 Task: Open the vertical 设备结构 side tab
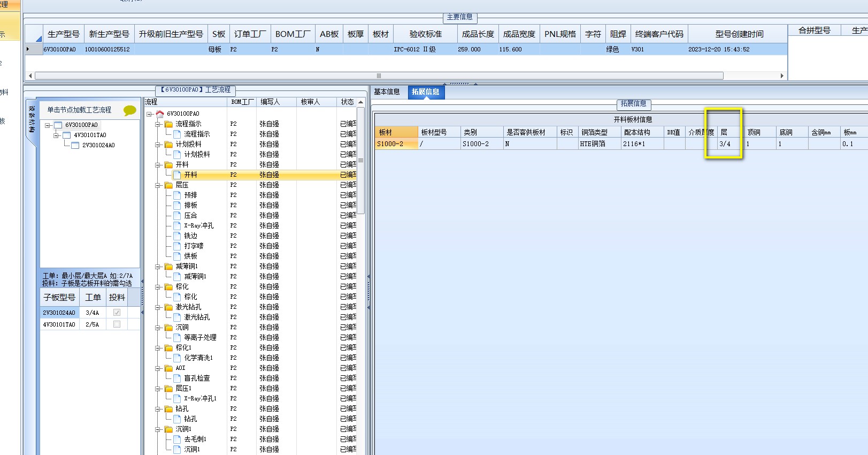[32, 119]
